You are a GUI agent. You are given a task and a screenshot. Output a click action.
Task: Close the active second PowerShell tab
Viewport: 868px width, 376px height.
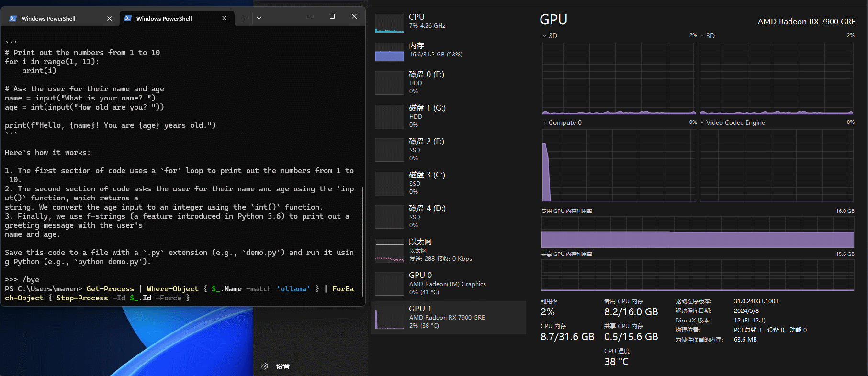224,18
